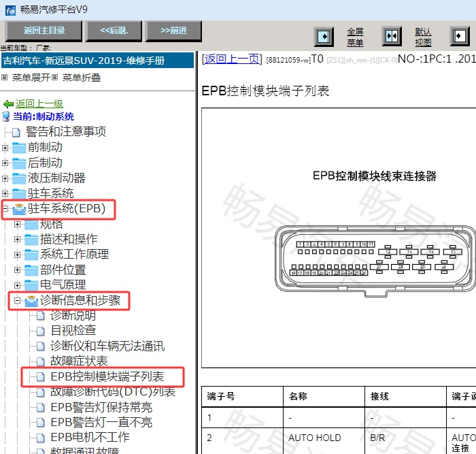Viewport: 476px width, 454px height.
Task: Click the folder icon of 前制动
Action: [19, 148]
